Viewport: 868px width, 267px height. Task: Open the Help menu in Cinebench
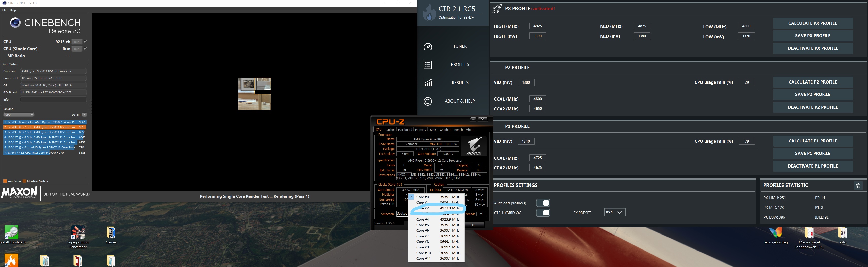13,10
